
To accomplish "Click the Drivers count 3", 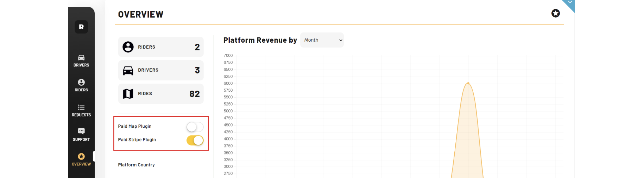I will (197, 71).
